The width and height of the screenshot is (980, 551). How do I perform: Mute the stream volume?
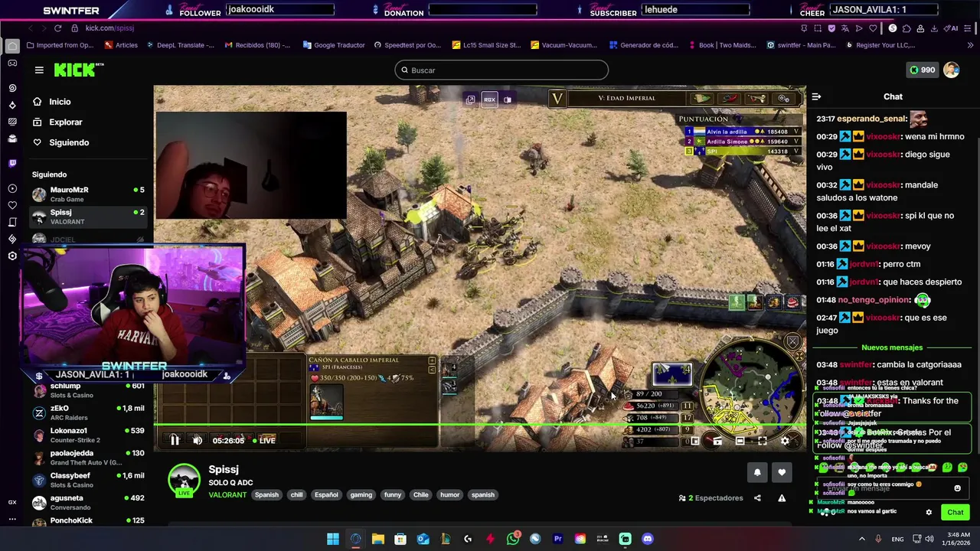click(198, 440)
